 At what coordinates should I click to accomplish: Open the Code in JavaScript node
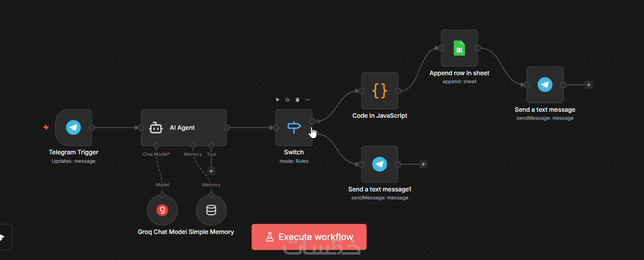click(380, 91)
